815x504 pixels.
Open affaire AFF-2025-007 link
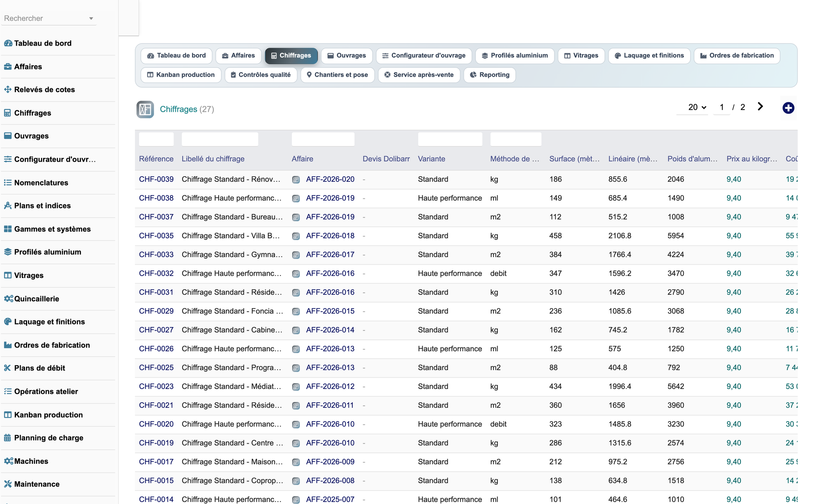click(330, 499)
